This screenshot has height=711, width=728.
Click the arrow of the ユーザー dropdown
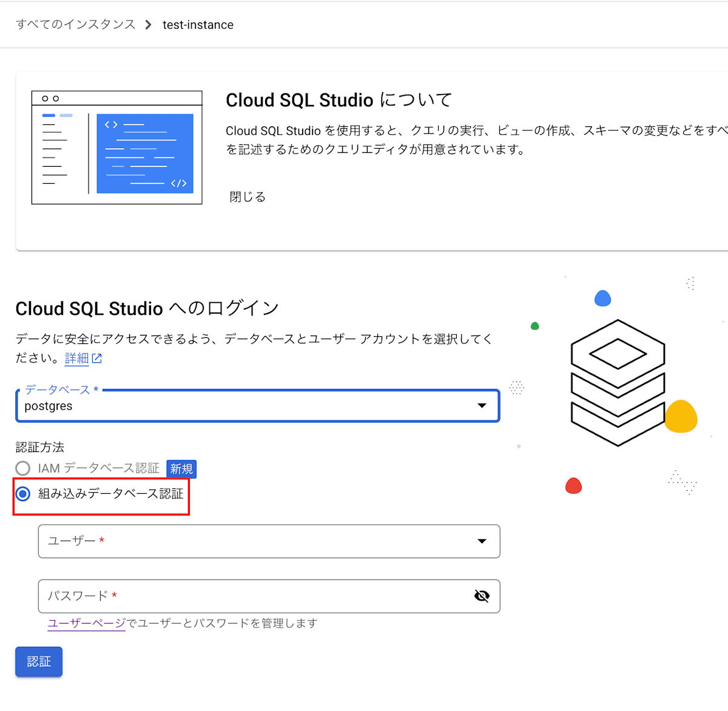[x=482, y=541]
